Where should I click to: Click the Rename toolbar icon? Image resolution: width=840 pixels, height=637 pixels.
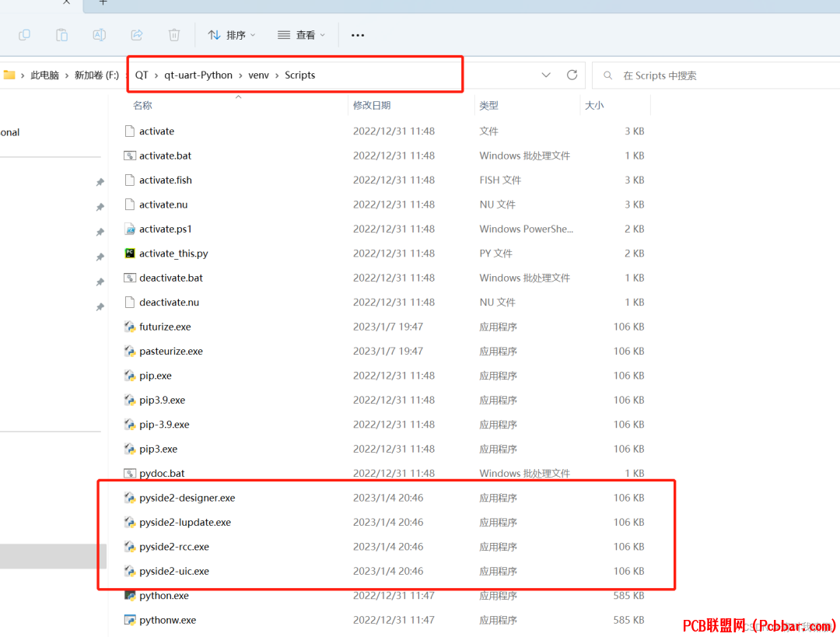tap(99, 35)
